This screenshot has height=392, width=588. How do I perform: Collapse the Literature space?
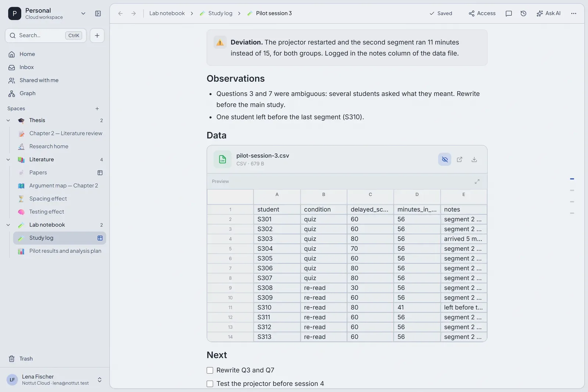8,159
